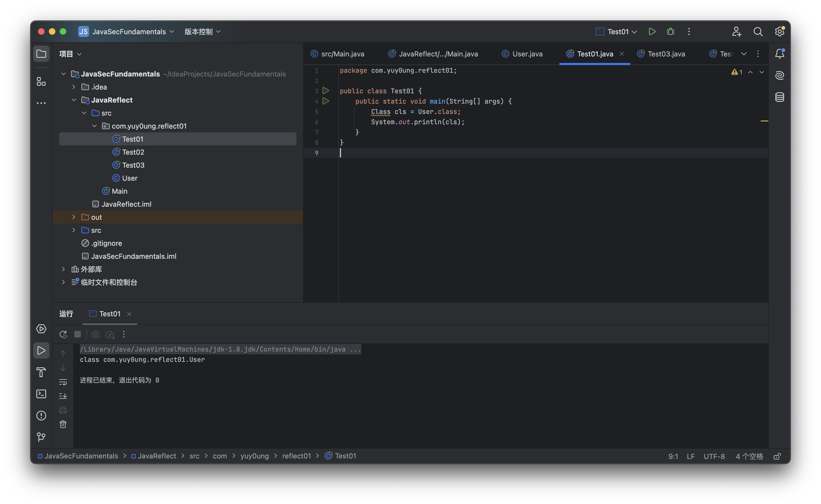The image size is (821, 504).
Task: Clear the console output with the trash icon
Action: (x=63, y=424)
